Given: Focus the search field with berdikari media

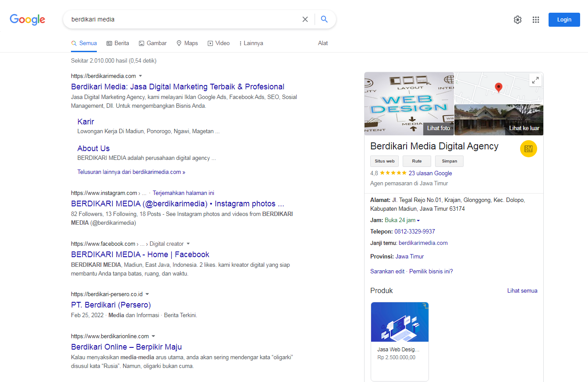Looking at the screenshot, I should pos(184,19).
